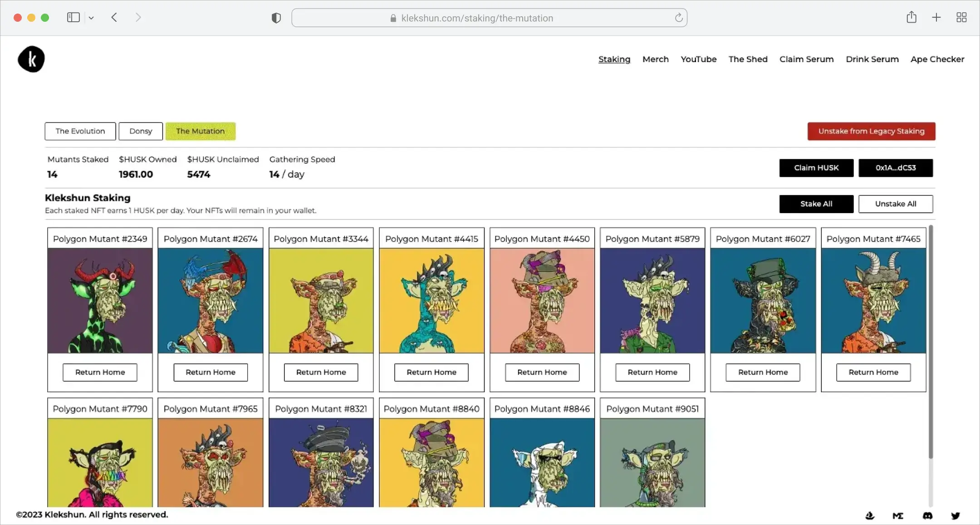Screen dimensions: 980x525
Task: Open the Staking nav link
Action: coord(614,59)
